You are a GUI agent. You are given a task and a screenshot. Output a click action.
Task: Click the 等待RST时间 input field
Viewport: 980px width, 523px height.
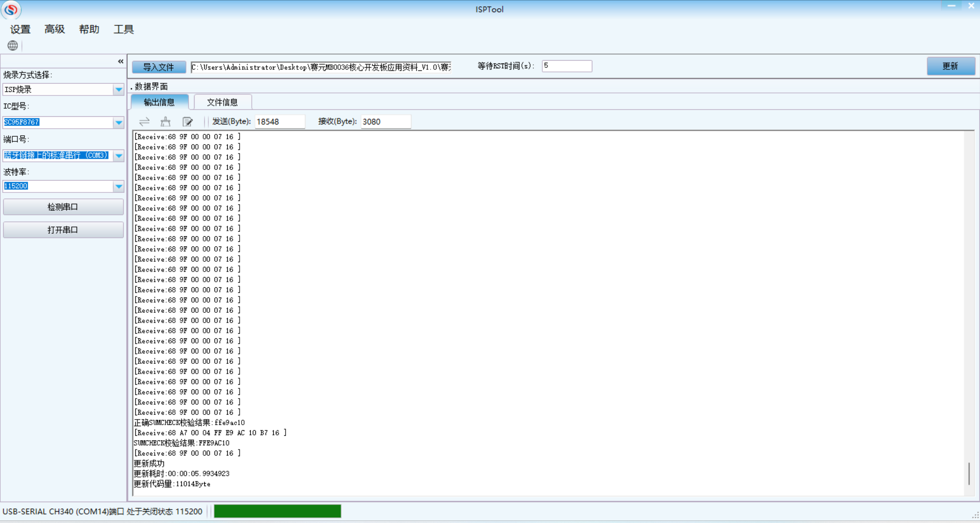click(x=567, y=66)
